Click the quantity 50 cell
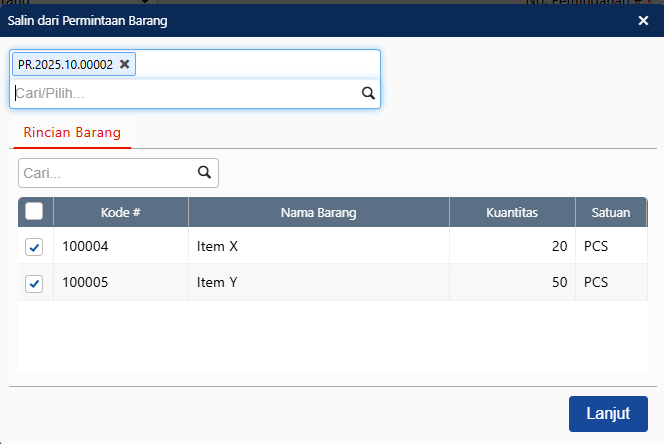664x444 pixels. pos(512,283)
